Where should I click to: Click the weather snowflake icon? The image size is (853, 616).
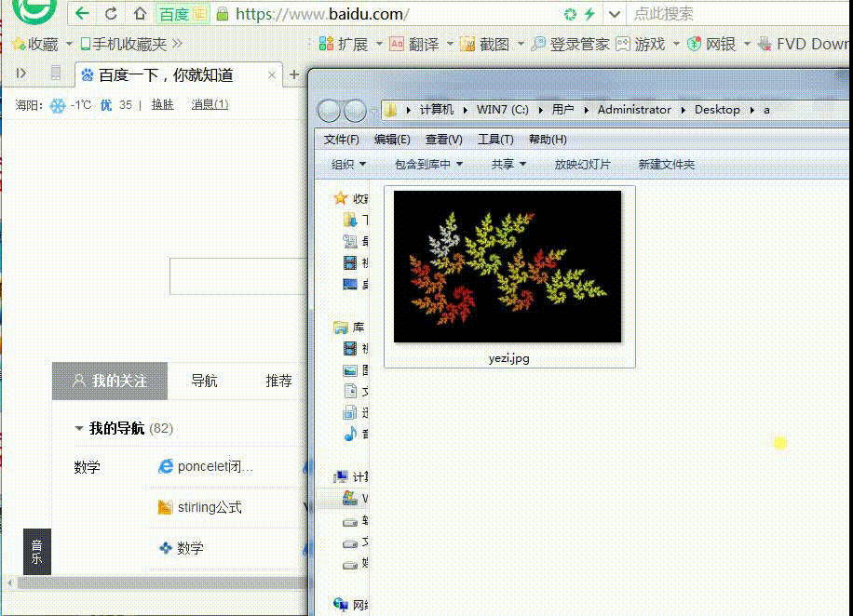pos(57,105)
